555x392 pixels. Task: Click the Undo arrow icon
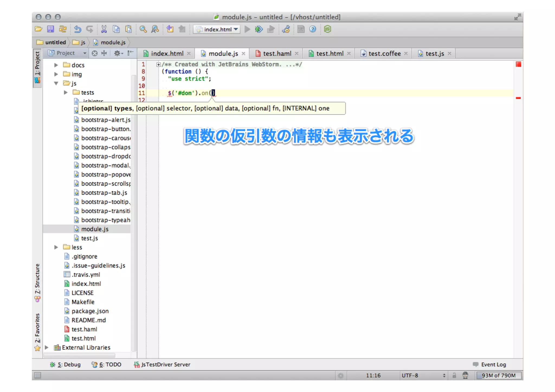click(x=78, y=29)
